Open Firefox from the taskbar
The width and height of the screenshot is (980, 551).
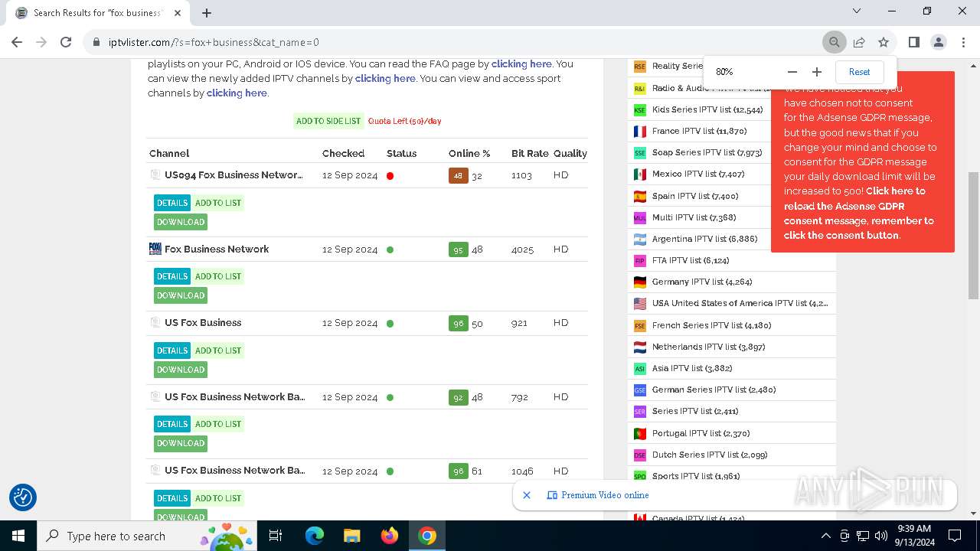point(390,536)
